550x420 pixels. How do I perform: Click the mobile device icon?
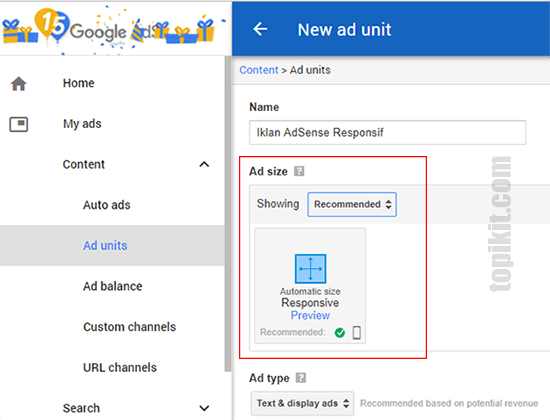356,332
